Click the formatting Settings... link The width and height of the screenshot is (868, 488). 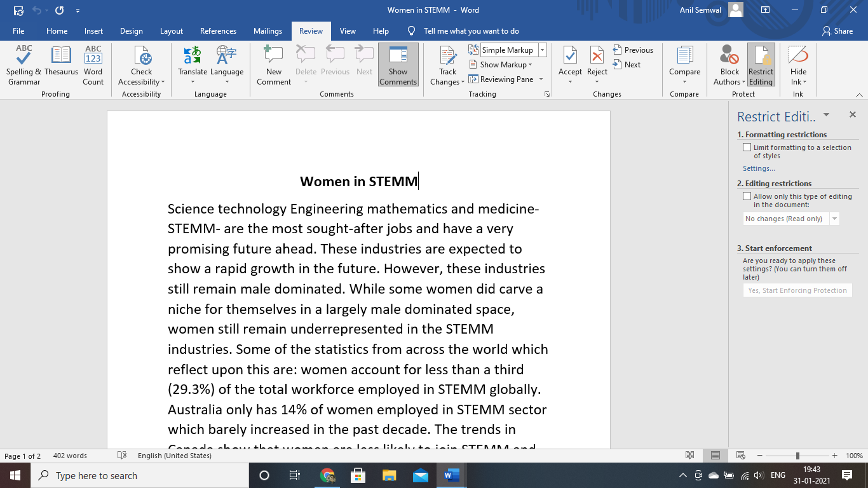coord(759,168)
